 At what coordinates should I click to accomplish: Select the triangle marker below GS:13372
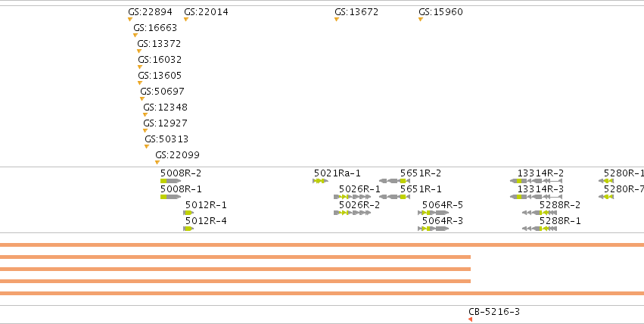point(139,51)
